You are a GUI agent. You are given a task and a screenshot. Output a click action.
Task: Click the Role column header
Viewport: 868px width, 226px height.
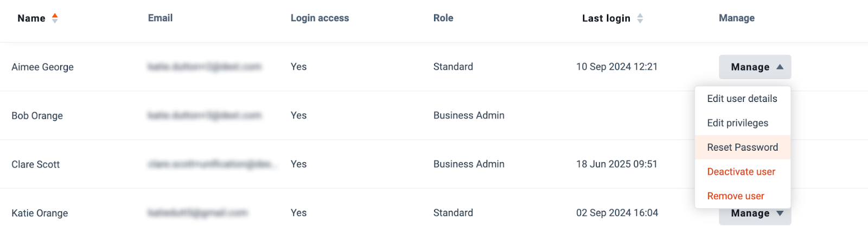click(x=443, y=18)
